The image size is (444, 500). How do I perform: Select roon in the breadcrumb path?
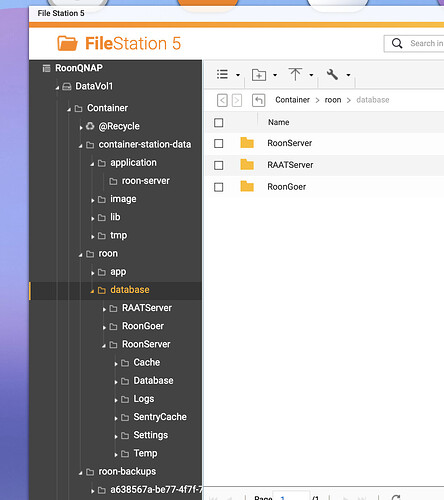tap(333, 100)
